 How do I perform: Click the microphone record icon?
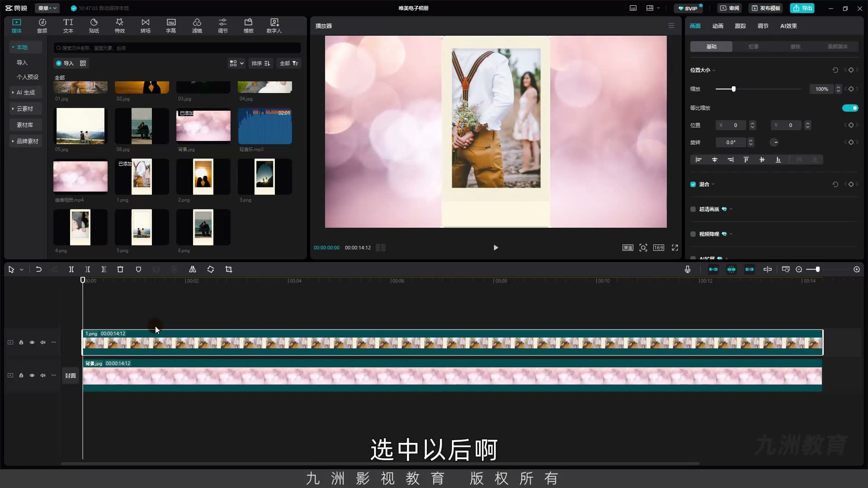point(688,269)
